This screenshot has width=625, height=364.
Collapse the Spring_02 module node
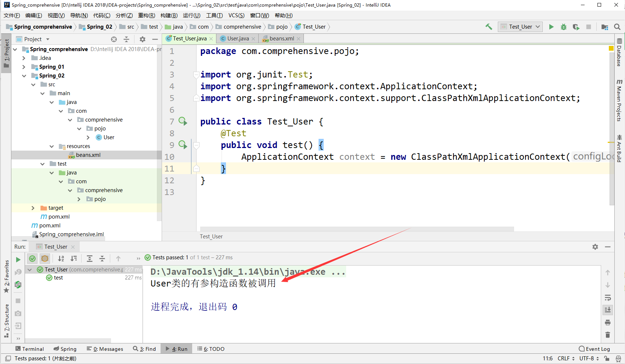(24, 76)
